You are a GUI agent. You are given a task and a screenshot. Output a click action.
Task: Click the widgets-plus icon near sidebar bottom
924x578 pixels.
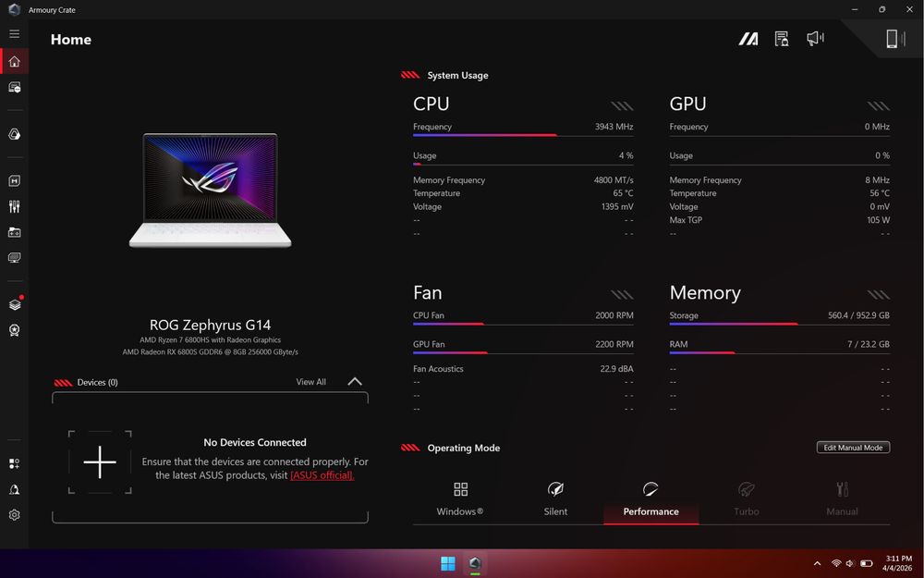pyautogui.click(x=15, y=463)
